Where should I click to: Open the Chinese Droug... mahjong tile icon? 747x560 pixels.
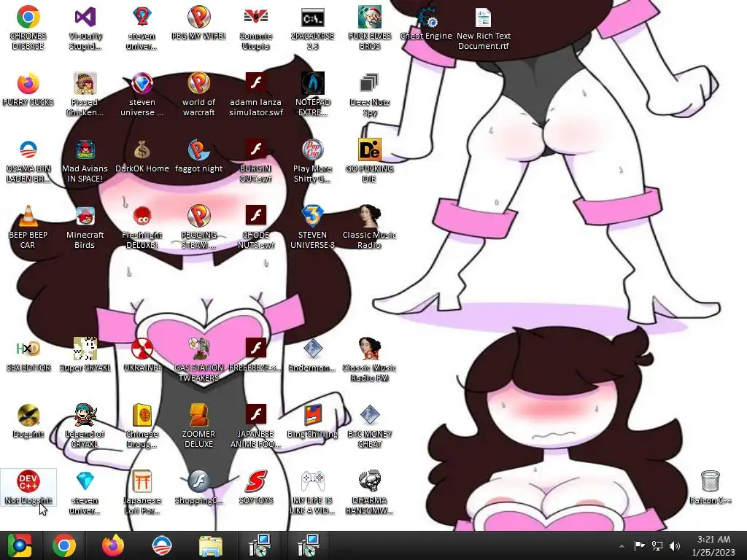[142, 426]
